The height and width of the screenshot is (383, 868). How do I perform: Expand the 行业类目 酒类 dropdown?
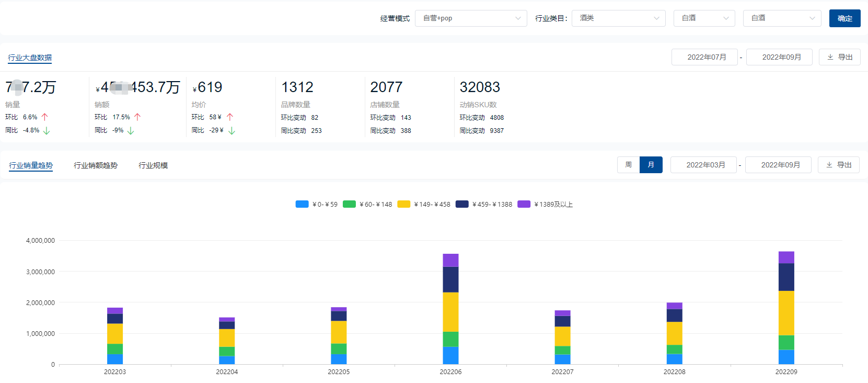click(x=618, y=18)
